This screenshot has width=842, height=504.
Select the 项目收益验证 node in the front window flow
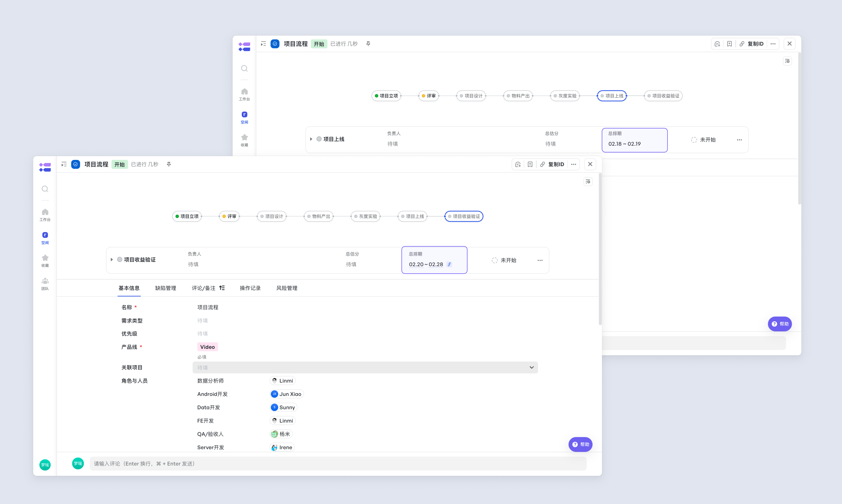click(x=464, y=216)
